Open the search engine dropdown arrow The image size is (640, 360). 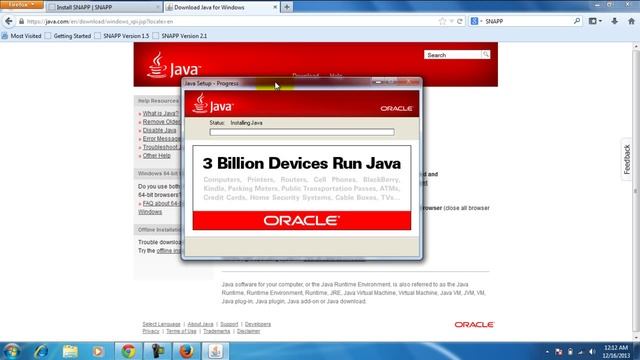click(481, 21)
